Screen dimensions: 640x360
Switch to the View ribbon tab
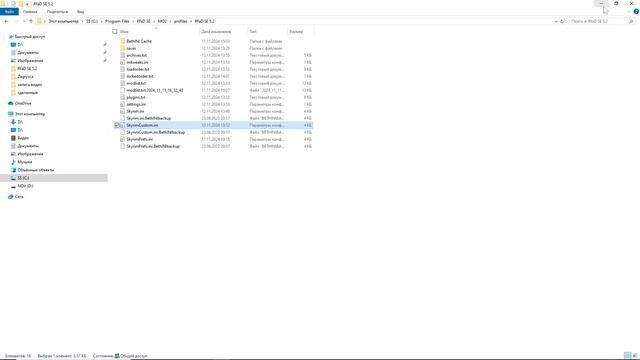[x=80, y=12]
